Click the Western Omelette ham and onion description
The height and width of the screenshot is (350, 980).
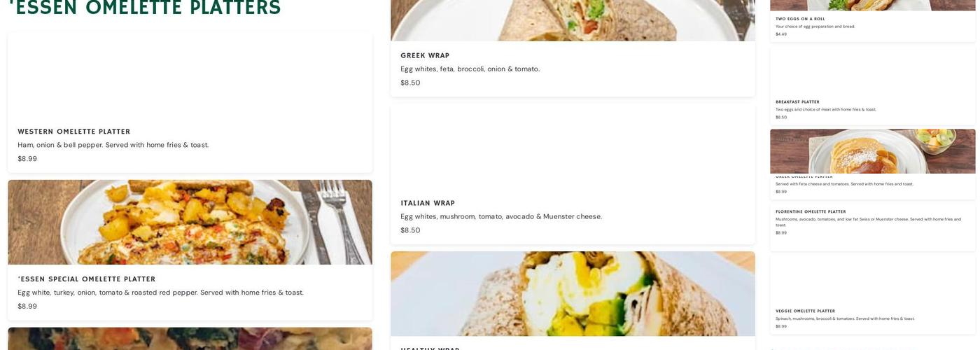click(x=113, y=145)
